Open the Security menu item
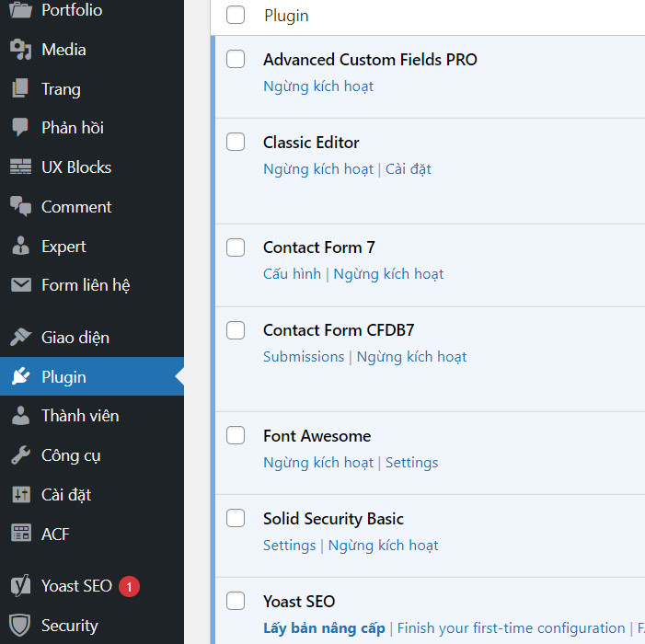Image resolution: width=645 pixels, height=644 pixels. [x=92, y=625]
